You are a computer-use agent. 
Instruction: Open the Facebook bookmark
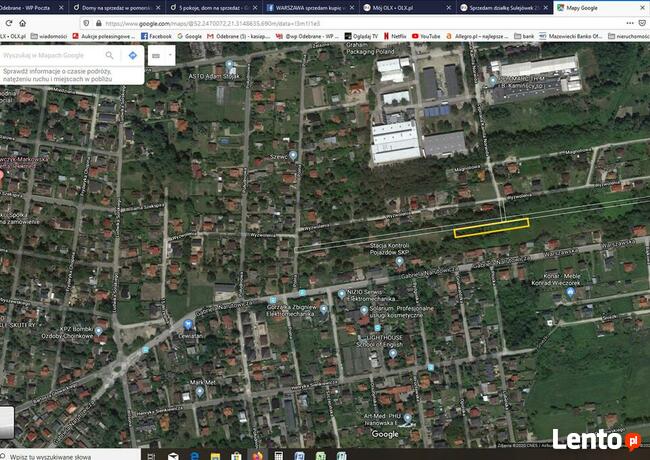(156, 36)
